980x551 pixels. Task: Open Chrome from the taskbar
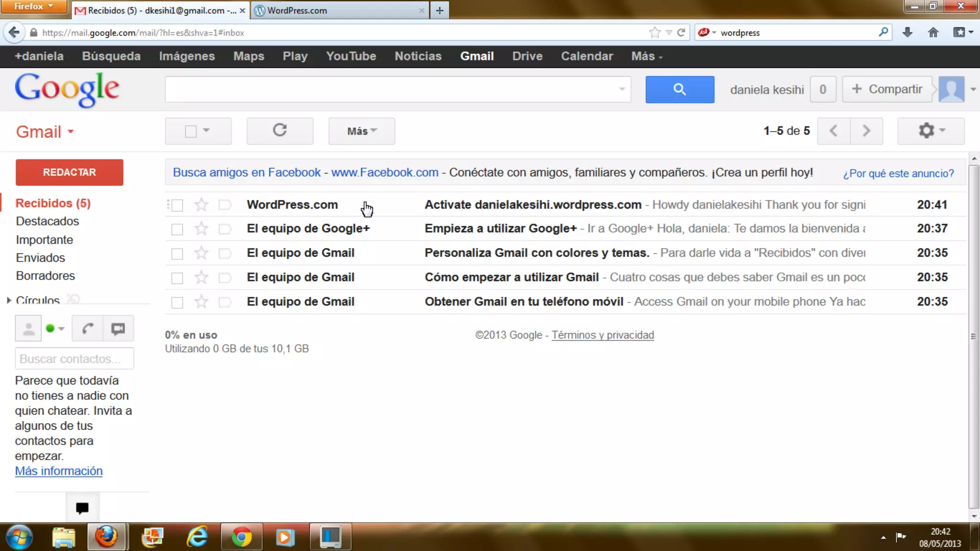click(x=242, y=537)
